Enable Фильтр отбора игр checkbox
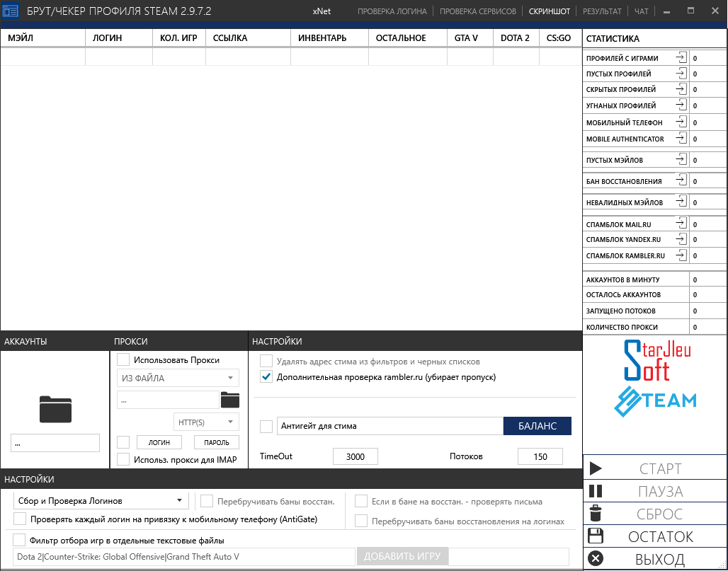The height and width of the screenshot is (571, 728). tap(19, 540)
